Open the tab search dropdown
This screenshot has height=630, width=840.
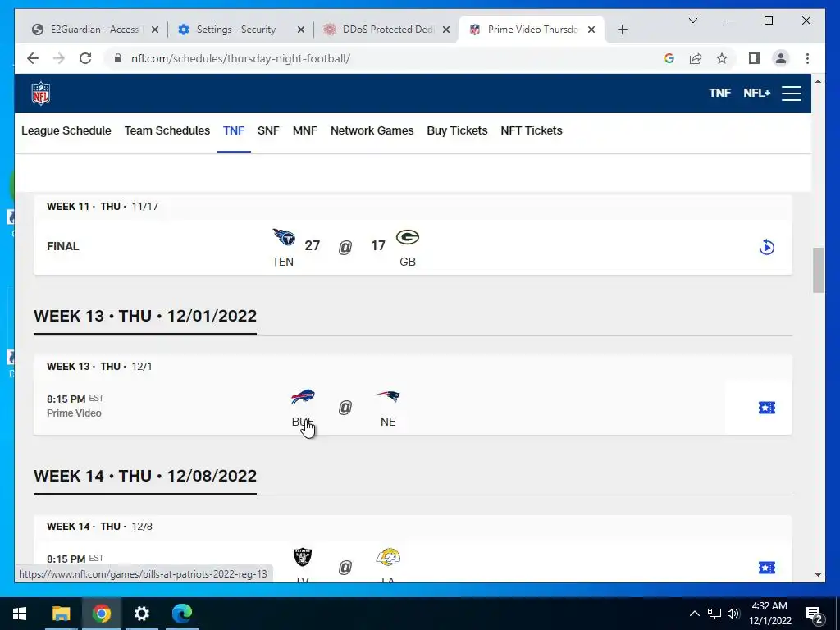pyautogui.click(x=692, y=21)
